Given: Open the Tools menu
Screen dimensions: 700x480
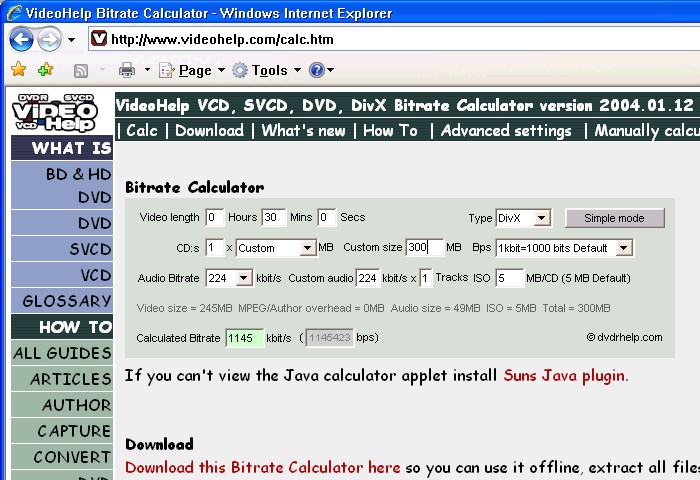Looking at the screenshot, I should coord(269,70).
